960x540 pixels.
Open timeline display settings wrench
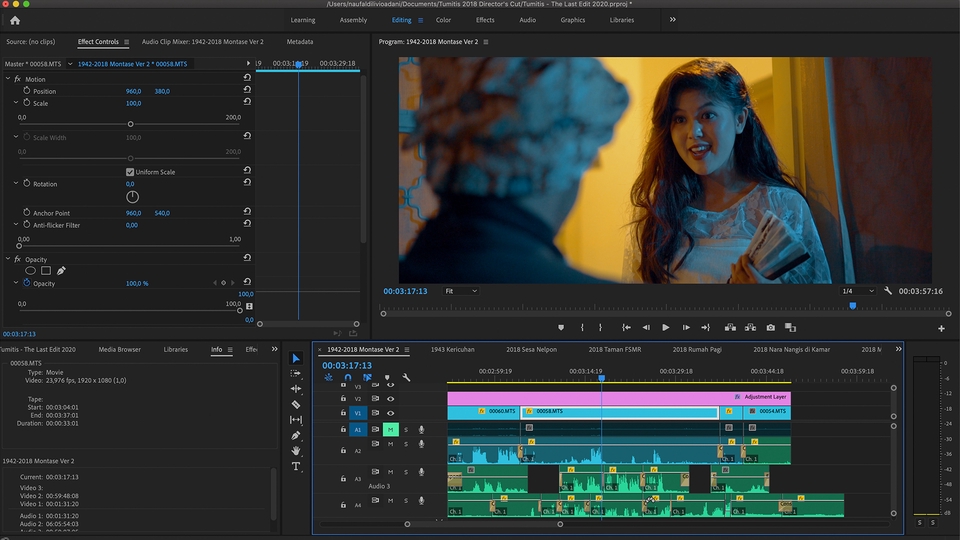point(407,378)
